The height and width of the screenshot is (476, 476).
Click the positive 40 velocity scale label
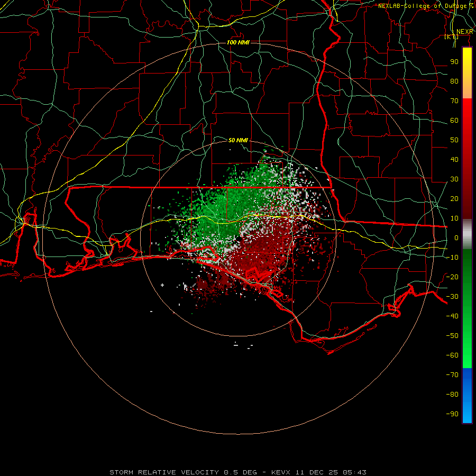click(454, 160)
